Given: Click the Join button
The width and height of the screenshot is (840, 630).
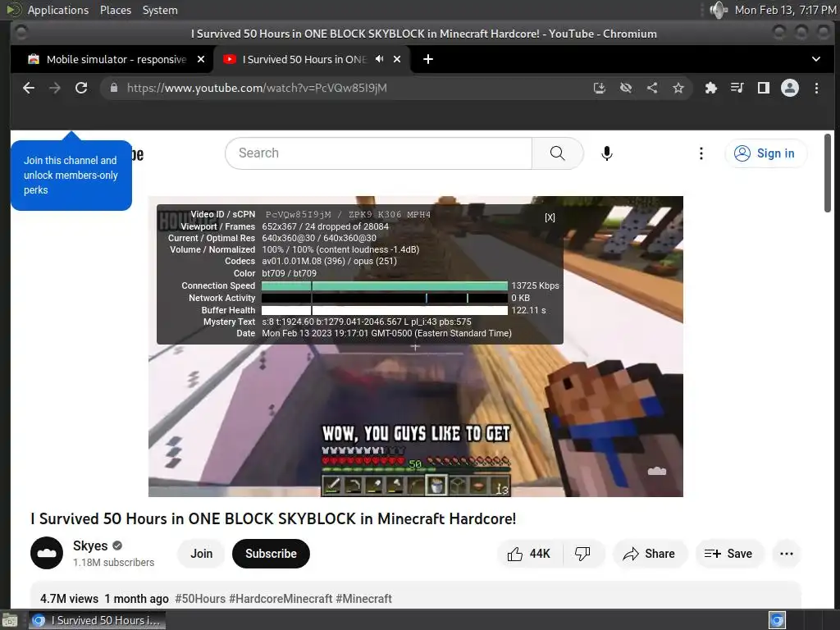Looking at the screenshot, I should pos(202,554).
